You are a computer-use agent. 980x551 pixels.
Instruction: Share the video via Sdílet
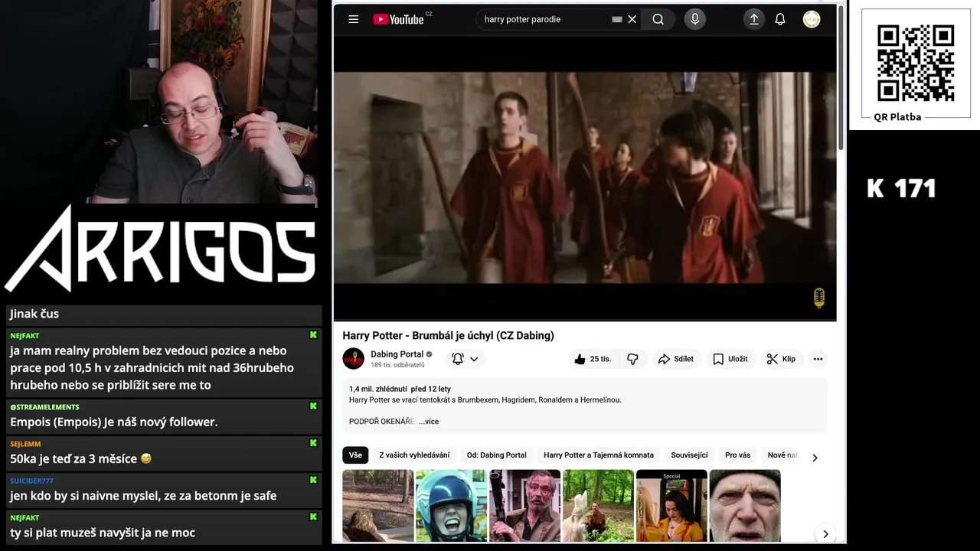pos(675,359)
